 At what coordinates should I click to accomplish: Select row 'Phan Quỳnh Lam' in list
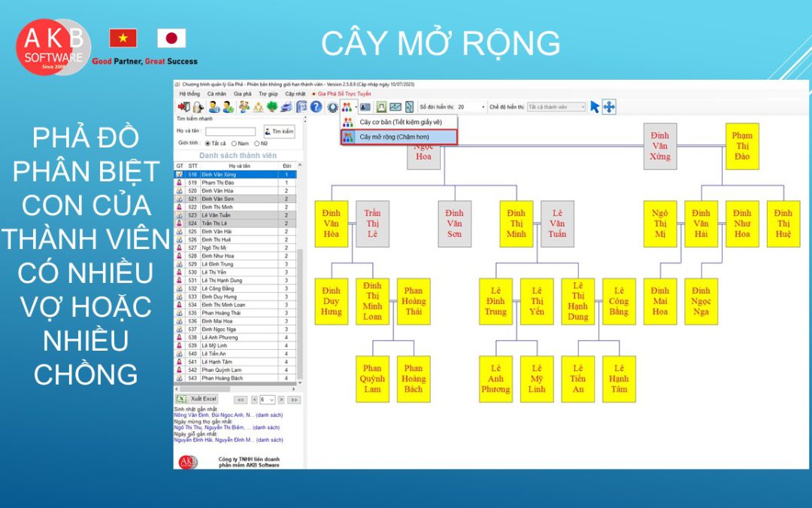(x=235, y=370)
